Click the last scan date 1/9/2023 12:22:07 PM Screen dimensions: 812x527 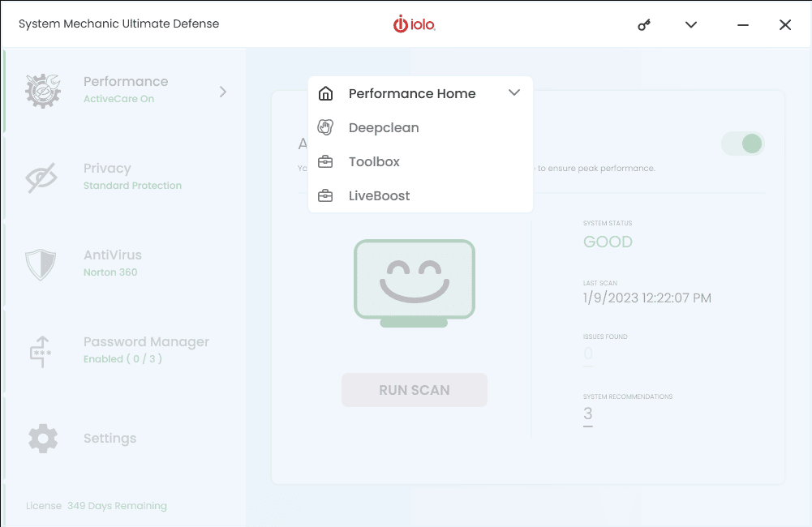click(x=647, y=298)
